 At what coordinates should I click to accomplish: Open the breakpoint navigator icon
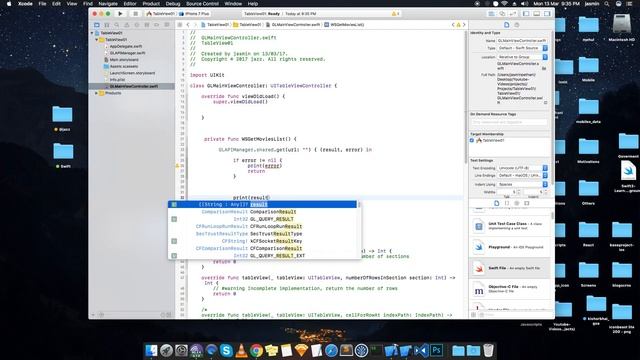click(157, 25)
